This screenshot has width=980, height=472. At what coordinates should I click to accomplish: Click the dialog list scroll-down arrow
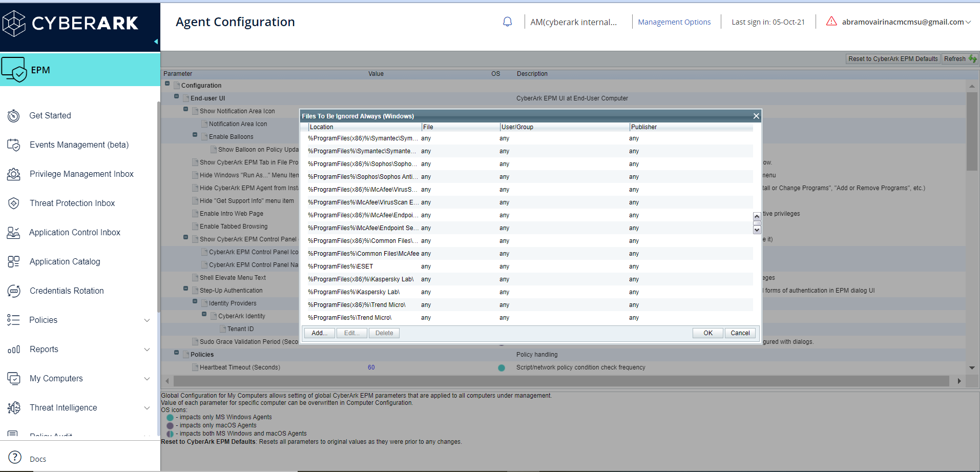[757, 230]
